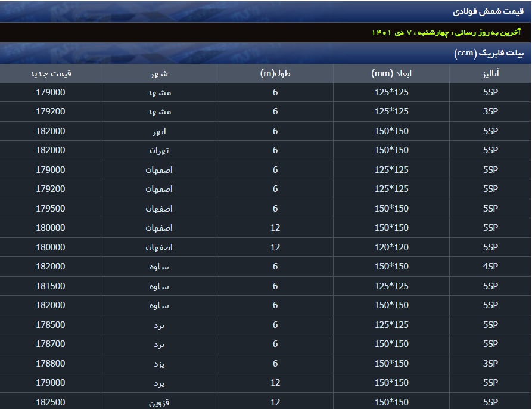Click the city cell تهران
532x409 pixels.
point(159,150)
